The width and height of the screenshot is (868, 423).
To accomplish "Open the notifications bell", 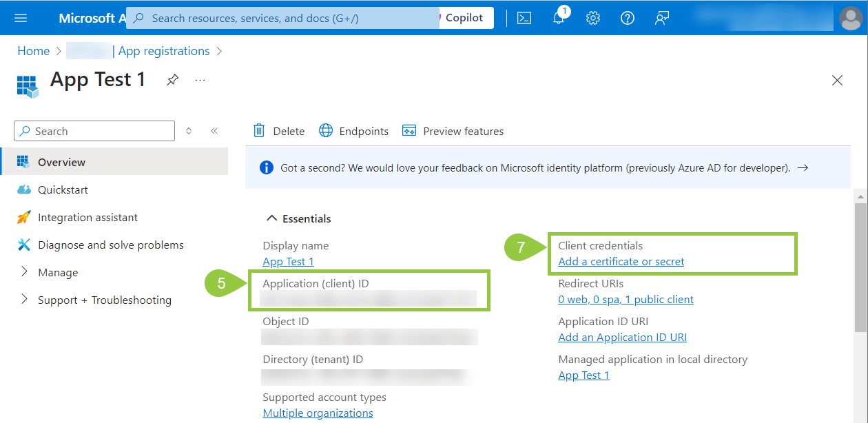I will pyautogui.click(x=559, y=18).
